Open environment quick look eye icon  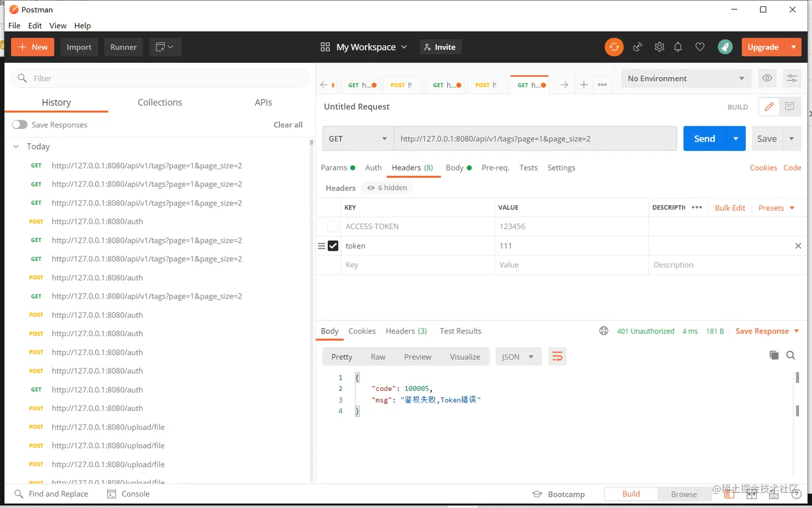pyautogui.click(x=767, y=78)
